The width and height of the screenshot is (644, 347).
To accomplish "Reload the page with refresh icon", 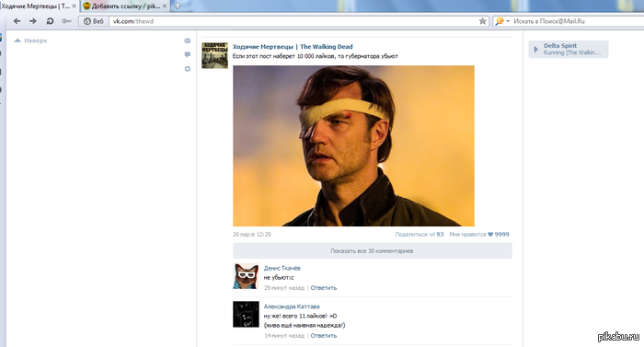I will point(50,21).
